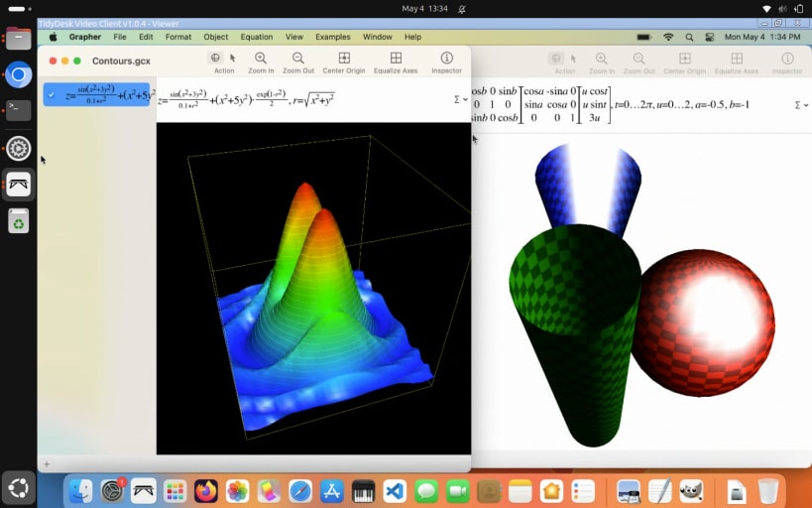Add a new equation with the plus button
The height and width of the screenshot is (508, 812).
tap(47, 464)
